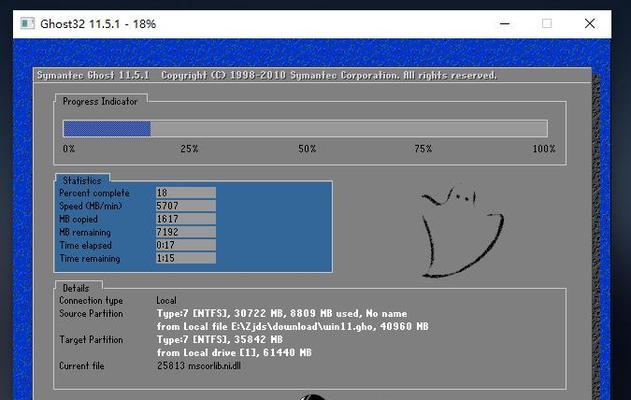Click the Current file label
631x400 pixels.
[x=82, y=366]
